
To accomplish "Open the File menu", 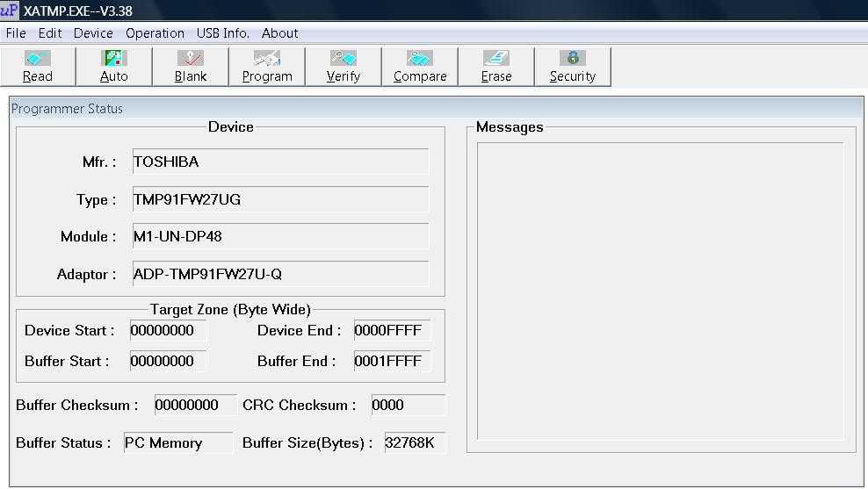I will [16, 33].
